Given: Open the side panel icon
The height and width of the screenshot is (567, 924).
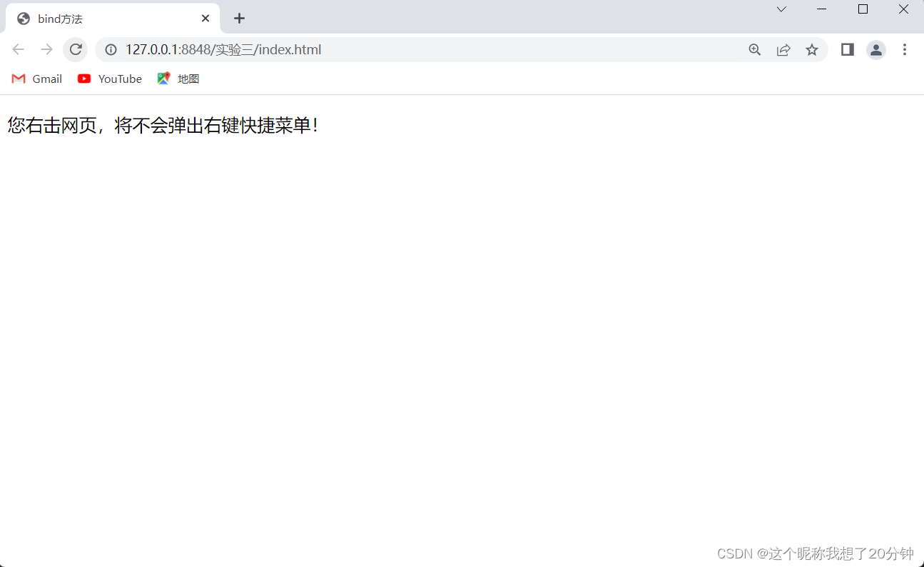Looking at the screenshot, I should (847, 49).
